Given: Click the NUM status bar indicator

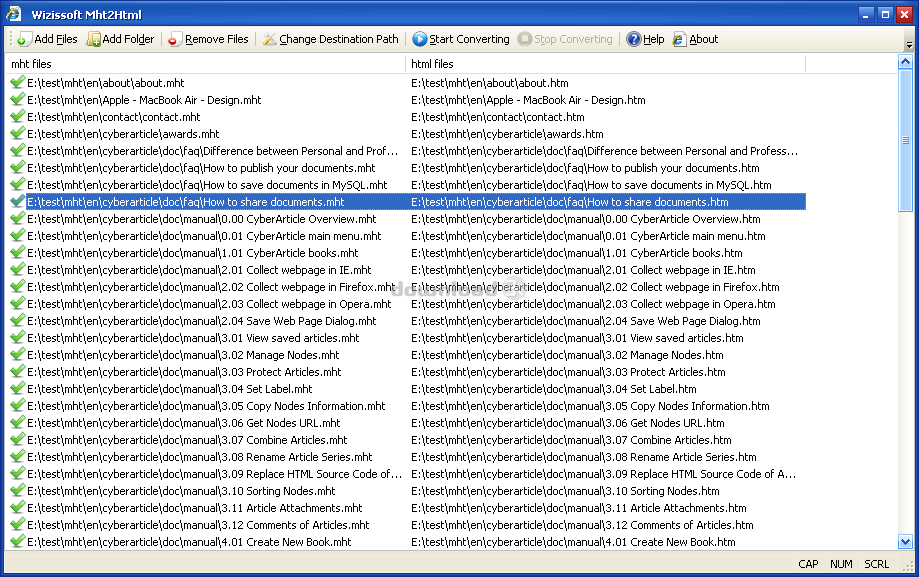Looking at the screenshot, I should click(841, 564).
